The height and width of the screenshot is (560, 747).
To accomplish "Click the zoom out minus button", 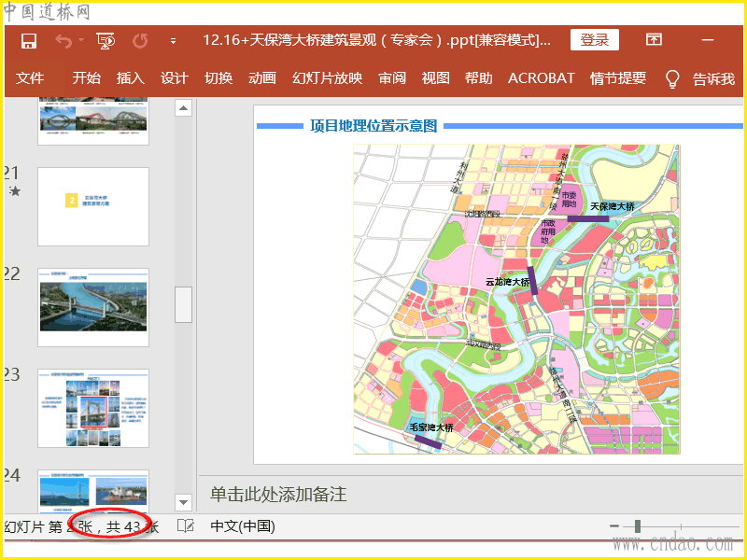I will point(614,526).
